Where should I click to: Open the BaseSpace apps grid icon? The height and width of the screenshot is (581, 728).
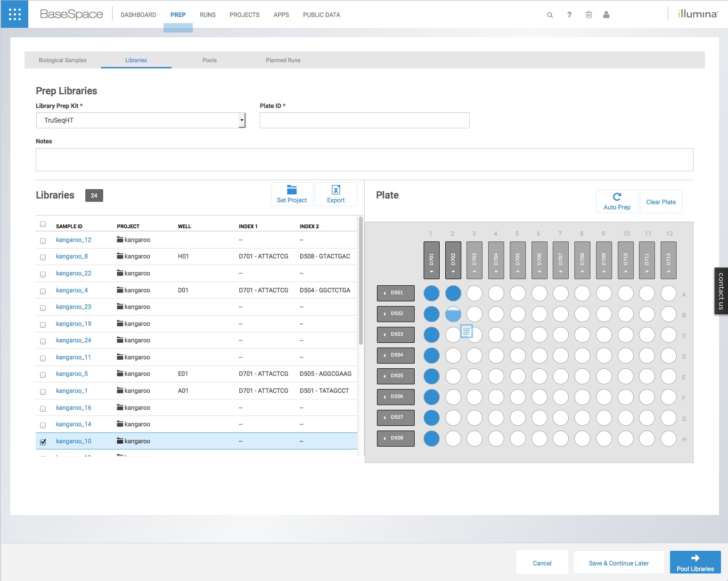click(x=15, y=14)
